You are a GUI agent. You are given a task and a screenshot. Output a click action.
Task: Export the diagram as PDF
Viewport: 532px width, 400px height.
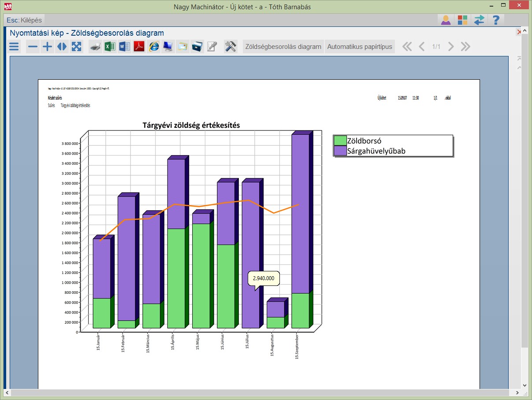point(139,47)
